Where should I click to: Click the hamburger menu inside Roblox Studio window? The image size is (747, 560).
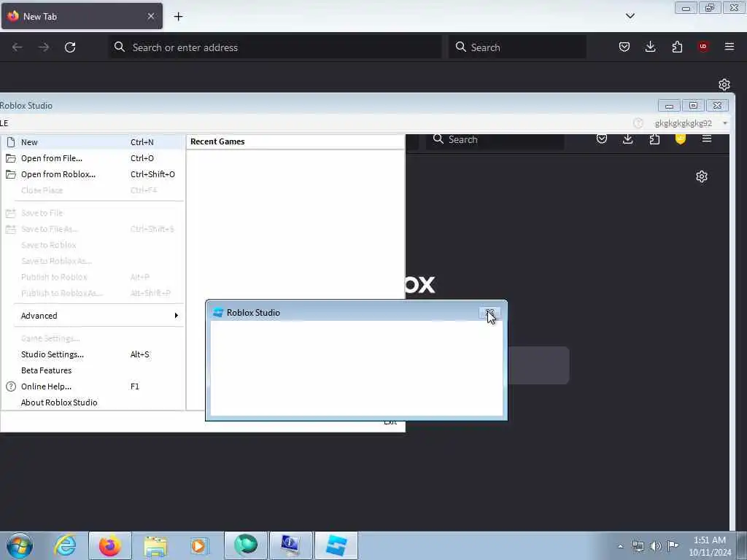tap(707, 139)
